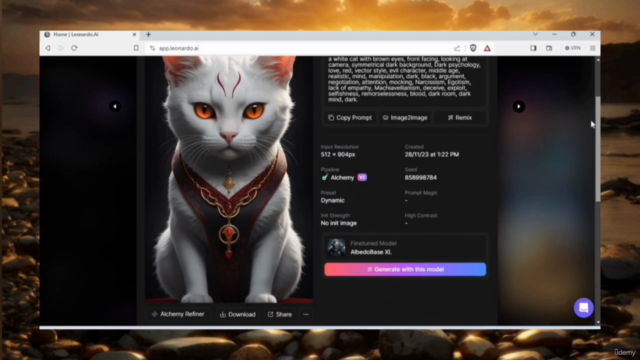The height and width of the screenshot is (360, 640).
Task: Click the Dynamic preset value
Action: 333,200
